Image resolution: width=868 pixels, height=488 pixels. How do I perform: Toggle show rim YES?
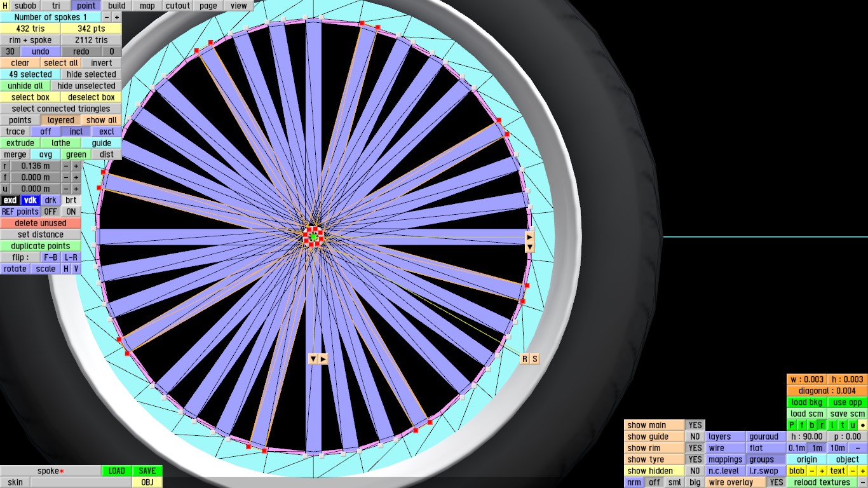tap(695, 448)
